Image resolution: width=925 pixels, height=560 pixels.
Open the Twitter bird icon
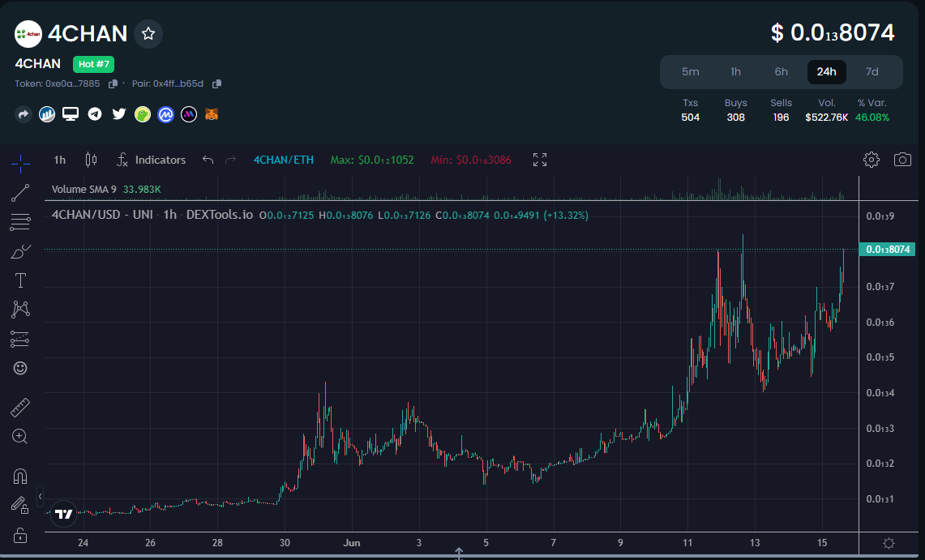tap(119, 113)
